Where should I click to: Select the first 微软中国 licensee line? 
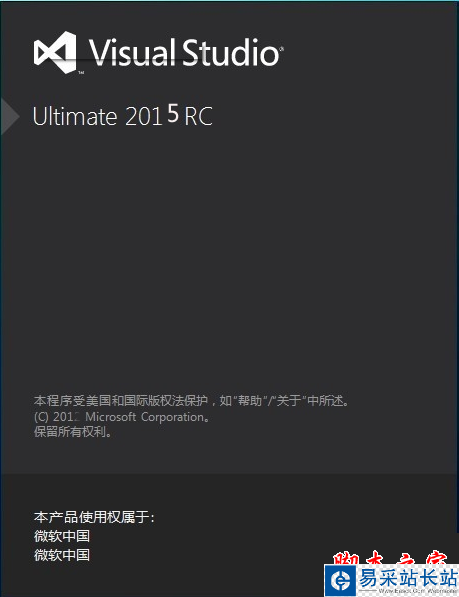click(62, 536)
